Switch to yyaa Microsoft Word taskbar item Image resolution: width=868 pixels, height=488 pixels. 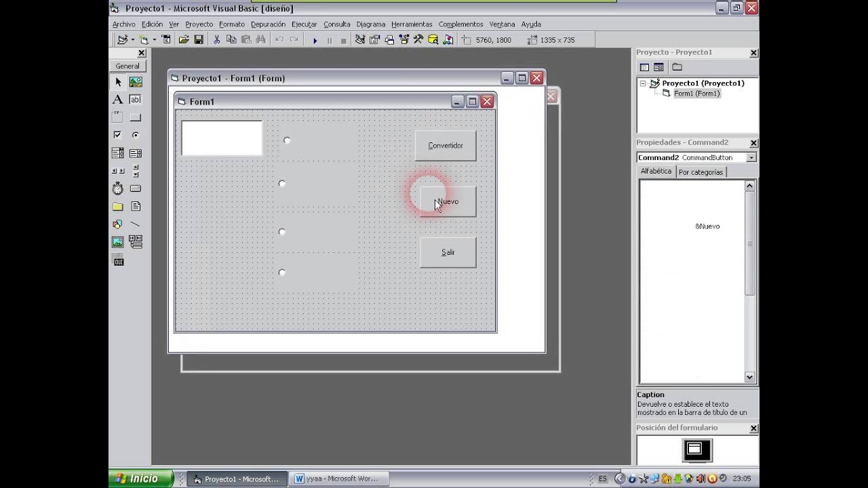point(340,479)
